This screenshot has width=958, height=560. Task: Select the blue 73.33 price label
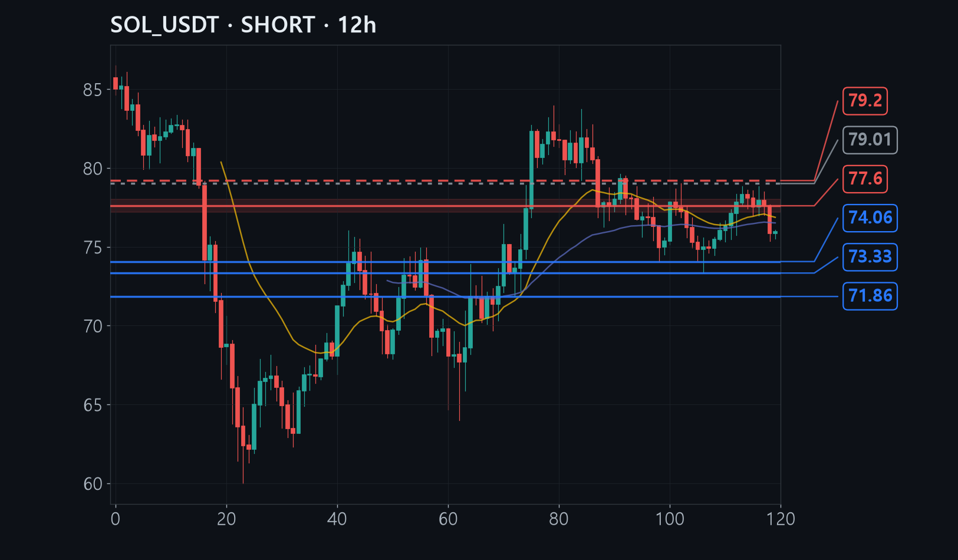[x=870, y=256]
